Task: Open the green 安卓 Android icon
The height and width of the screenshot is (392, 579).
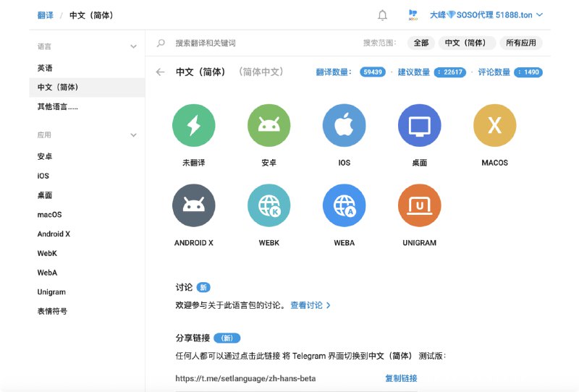Action: pos(269,126)
